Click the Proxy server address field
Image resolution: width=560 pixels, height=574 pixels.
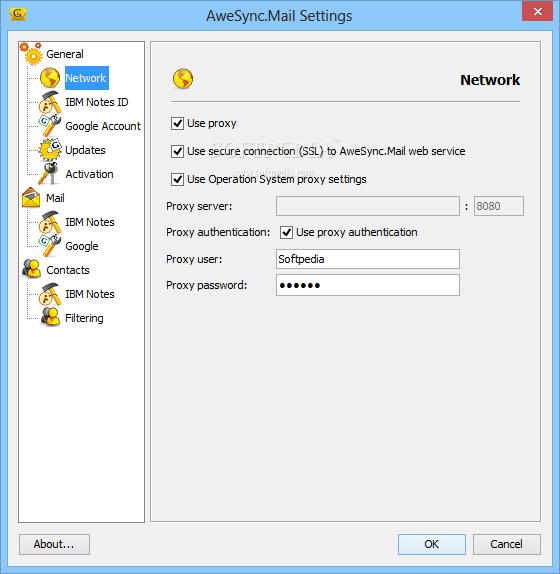pos(368,206)
